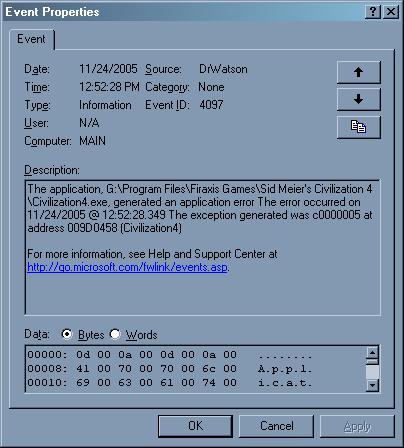This screenshot has height=448, width=404.
Task: Click the hex byte data area
Action: point(195,369)
